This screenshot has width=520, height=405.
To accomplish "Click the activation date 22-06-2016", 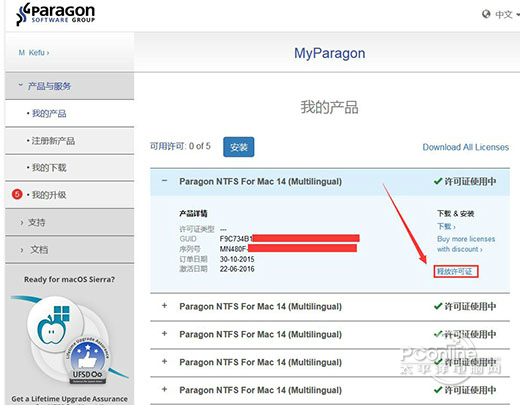I will (237, 269).
